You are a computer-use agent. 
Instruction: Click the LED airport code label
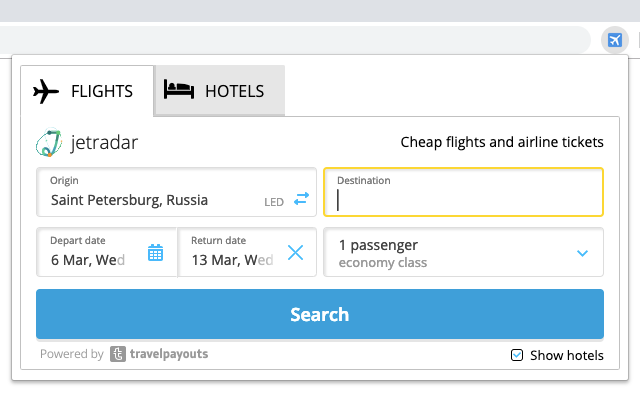tap(274, 201)
